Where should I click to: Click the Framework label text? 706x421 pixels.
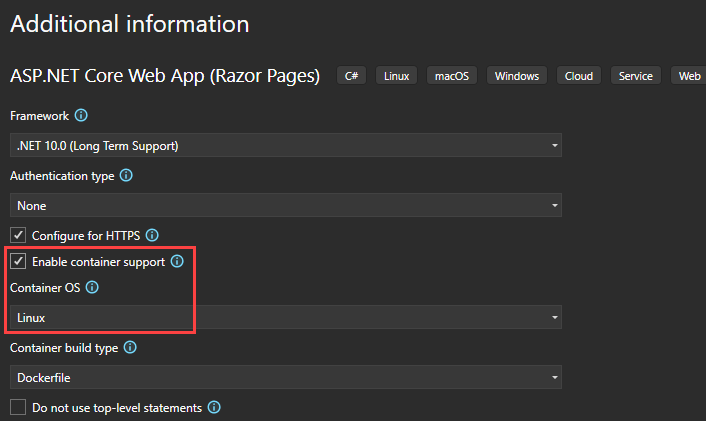[x=40, y=116]
